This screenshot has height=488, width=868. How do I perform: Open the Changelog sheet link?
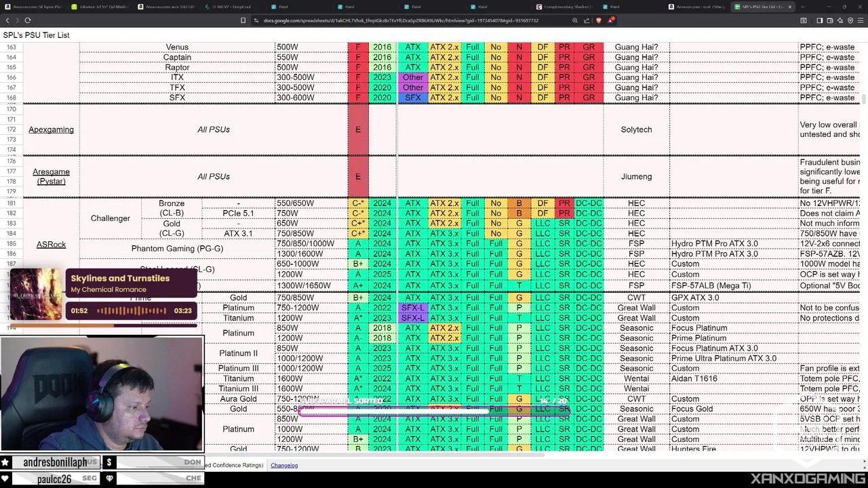click(284, 466)
